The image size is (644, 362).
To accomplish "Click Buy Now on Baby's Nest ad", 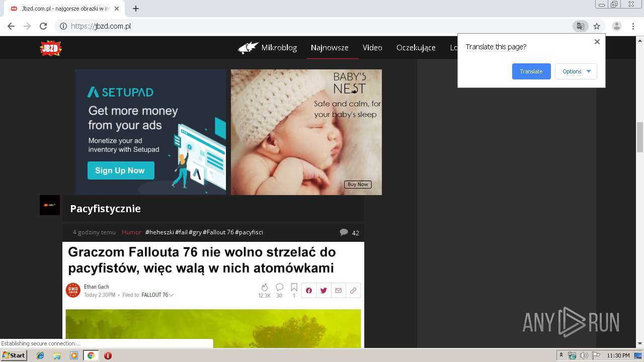I will point(358,185).
